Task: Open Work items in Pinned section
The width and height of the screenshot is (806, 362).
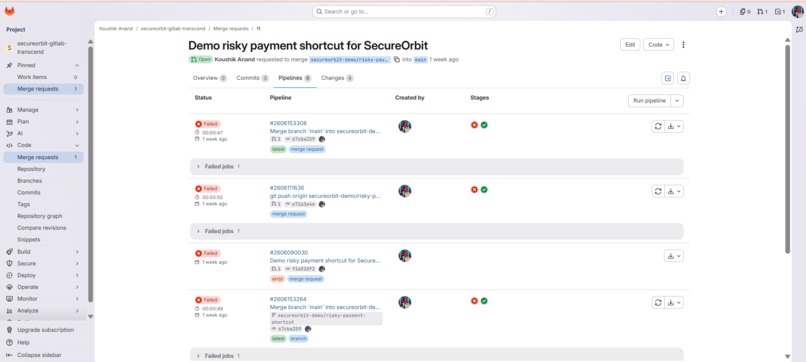Action: (x=43, y=77)
